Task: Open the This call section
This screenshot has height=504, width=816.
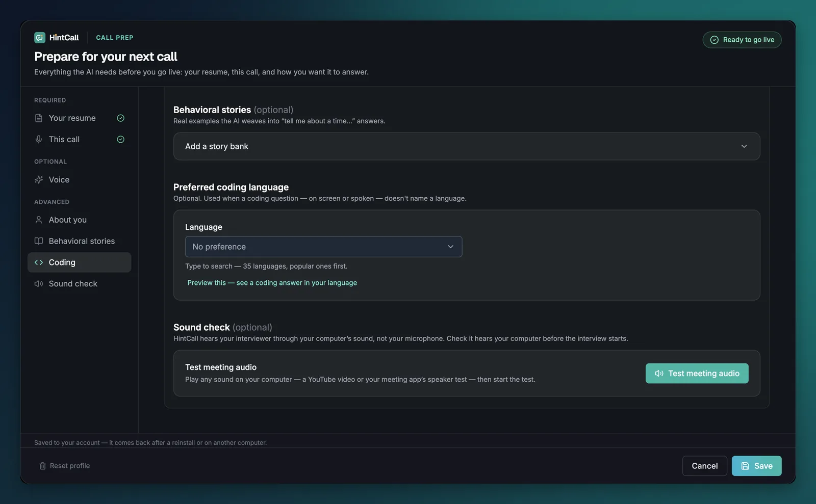Action: [x=79, y=139]
